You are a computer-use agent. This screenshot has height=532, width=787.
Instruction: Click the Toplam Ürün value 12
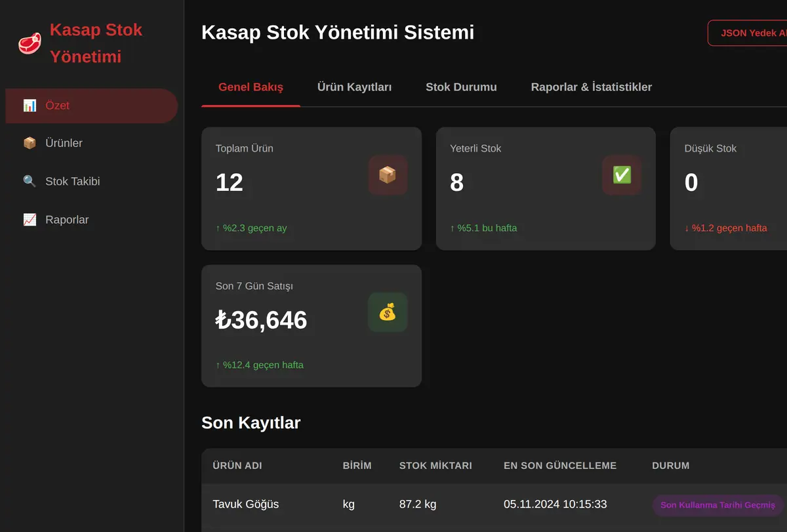[x=230, y=182]
